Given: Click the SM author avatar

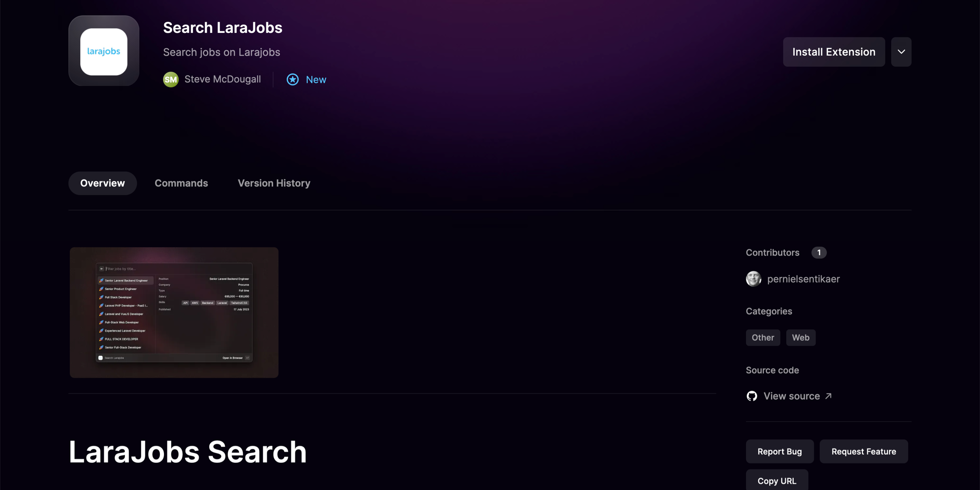Looking at the screenshot, I should coord(171,79).
